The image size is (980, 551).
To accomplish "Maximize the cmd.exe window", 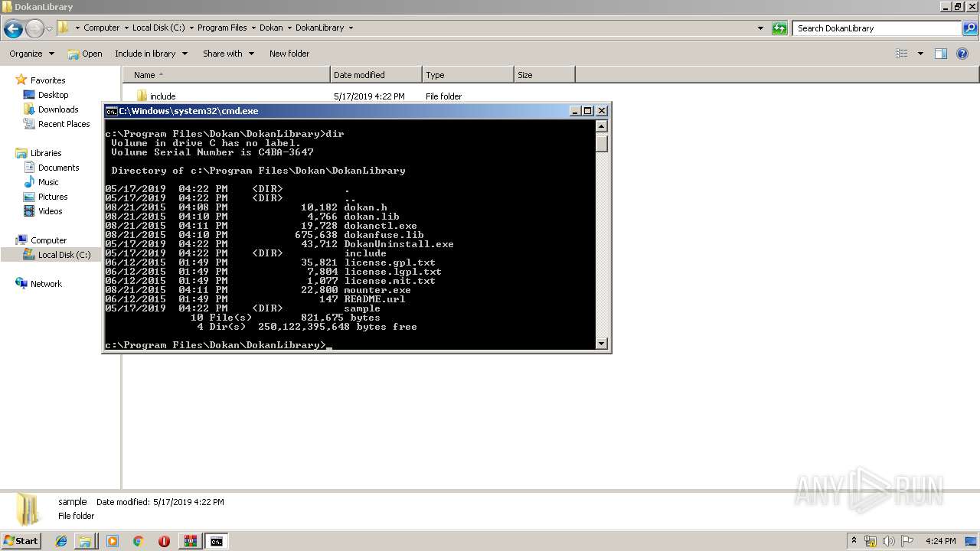I will 588,111.
